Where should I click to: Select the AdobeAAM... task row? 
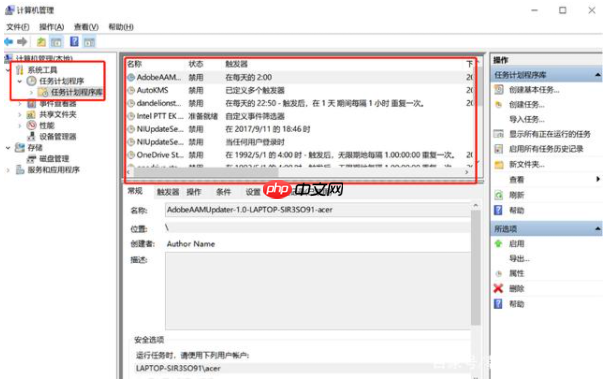(x=301, y=77)
